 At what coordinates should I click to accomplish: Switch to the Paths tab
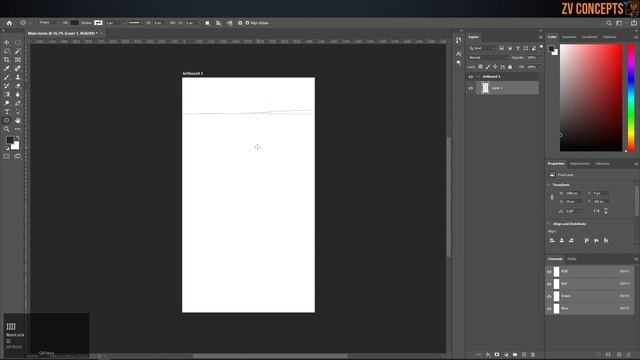pyautogui.click(x=571, y=259)
